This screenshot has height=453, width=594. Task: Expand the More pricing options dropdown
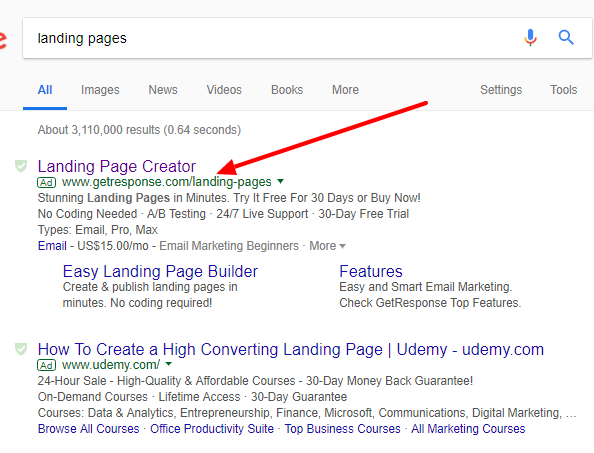tap(327, 246)
